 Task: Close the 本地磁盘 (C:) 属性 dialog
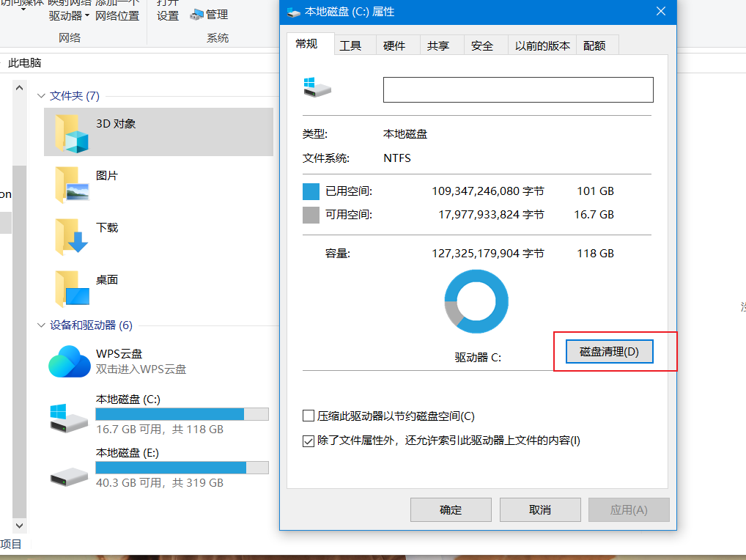[661, 11]
